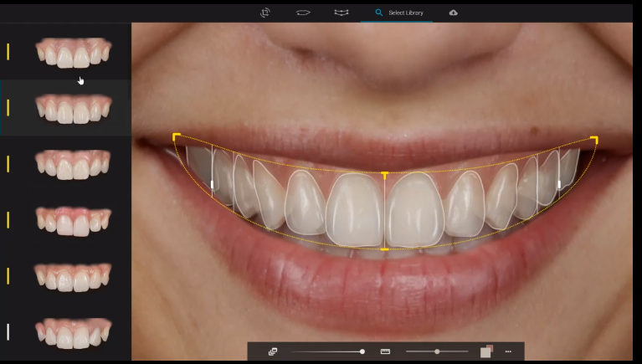The width and height of the screenshot is (642, 364).
Task: Open the lips outline tool
Action: 303,13
